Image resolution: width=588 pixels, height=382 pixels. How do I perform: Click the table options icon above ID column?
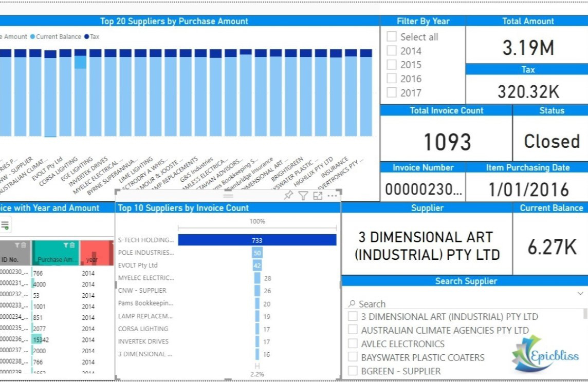pyautogui.click(x=5, y=225)
